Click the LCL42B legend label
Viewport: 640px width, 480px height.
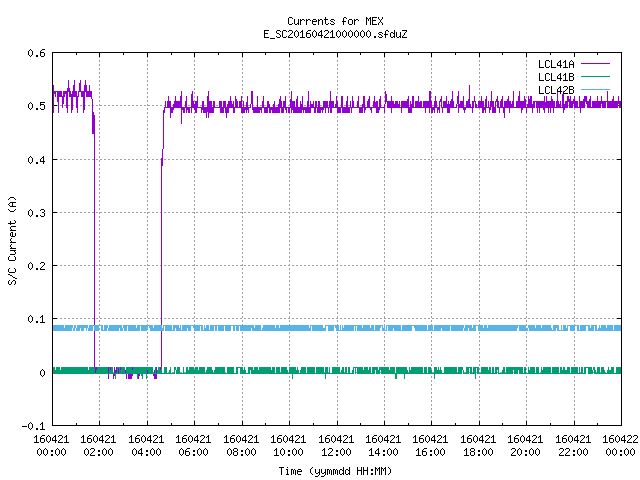click(x=556, y=90)
